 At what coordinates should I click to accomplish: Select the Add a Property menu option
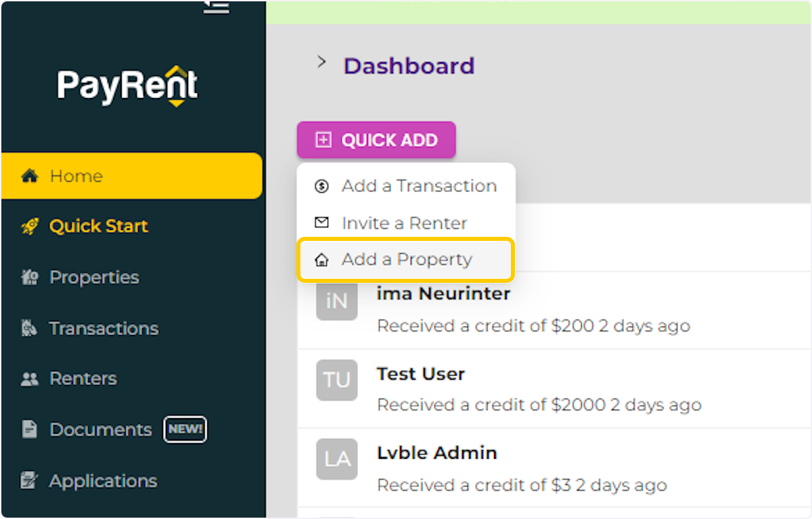pyautogui.click(x=407, y=259)
